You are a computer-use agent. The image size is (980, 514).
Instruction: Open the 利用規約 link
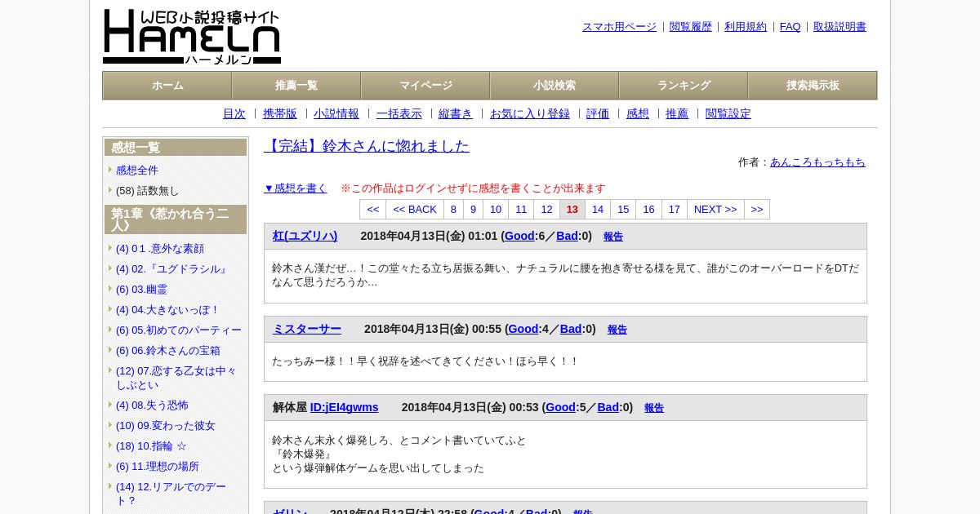pos(746,27)
